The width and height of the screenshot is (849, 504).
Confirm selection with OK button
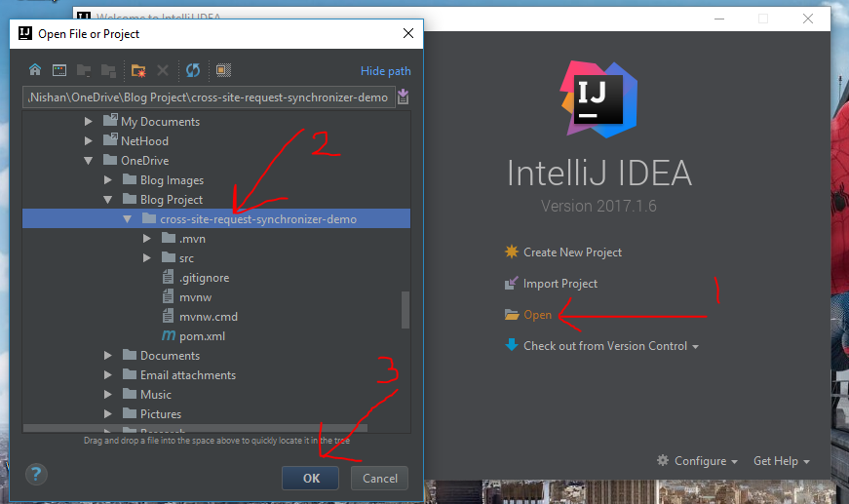[x=311, y=478]
